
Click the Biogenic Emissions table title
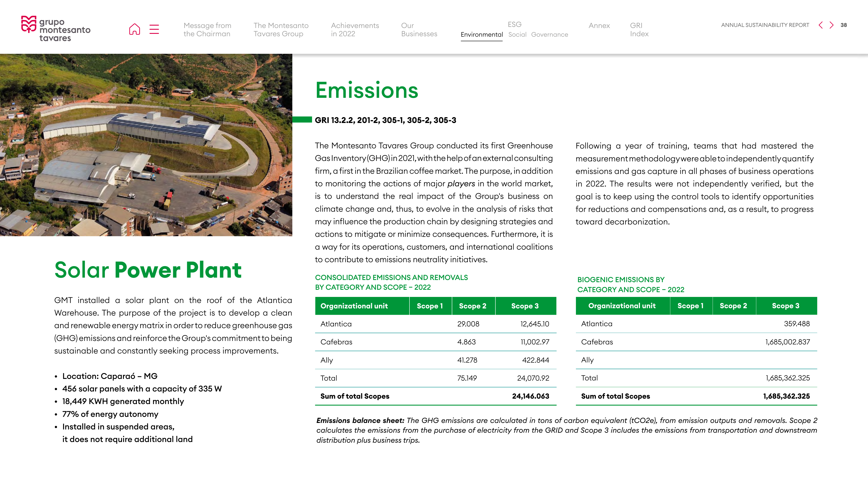[630, 285]
